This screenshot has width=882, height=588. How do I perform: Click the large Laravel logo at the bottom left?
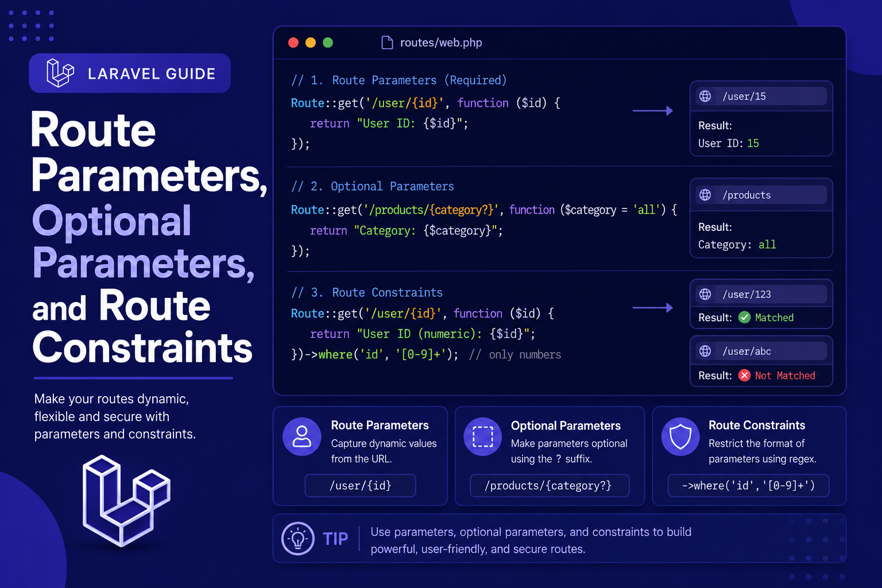[x=126, y=501]
